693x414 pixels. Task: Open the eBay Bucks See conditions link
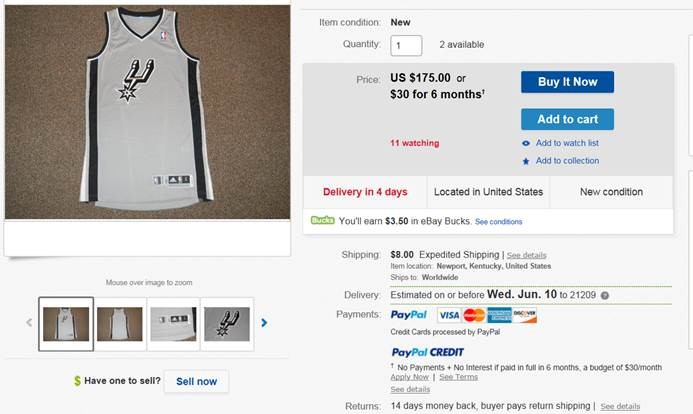[498, 221]
